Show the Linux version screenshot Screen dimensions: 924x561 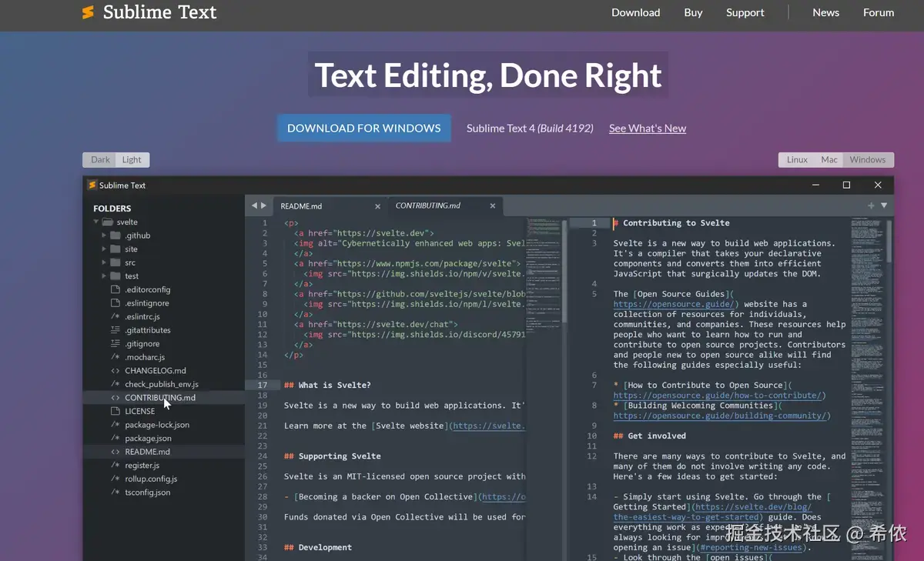(x=797, y=160)
